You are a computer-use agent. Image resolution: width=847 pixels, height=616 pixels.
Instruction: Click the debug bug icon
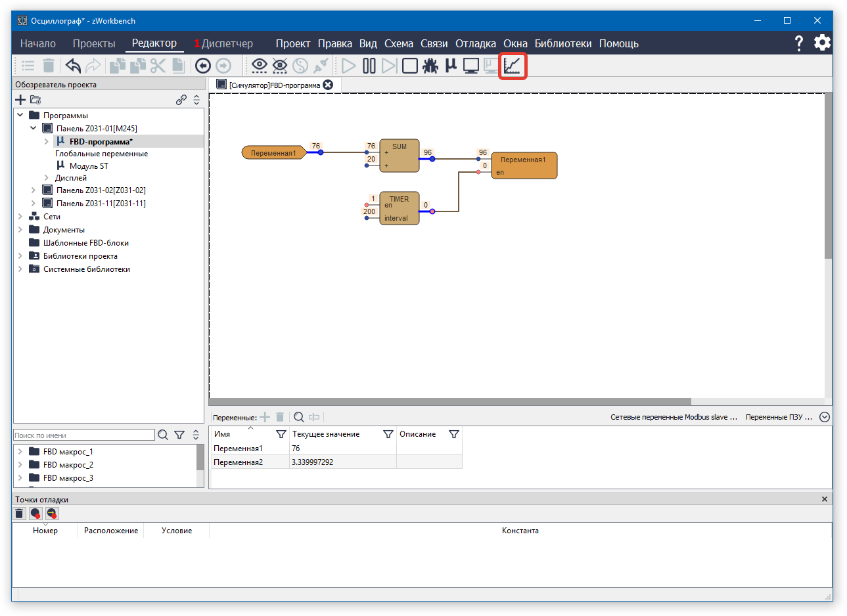click(430, 66)
